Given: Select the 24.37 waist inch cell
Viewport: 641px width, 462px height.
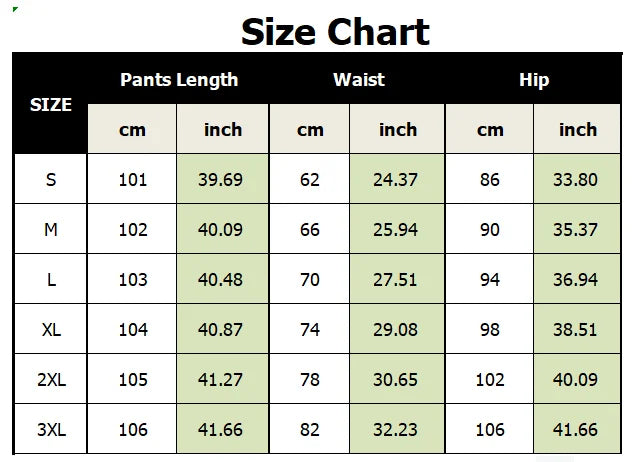Looking at the screenshot, I should (396, 180).
